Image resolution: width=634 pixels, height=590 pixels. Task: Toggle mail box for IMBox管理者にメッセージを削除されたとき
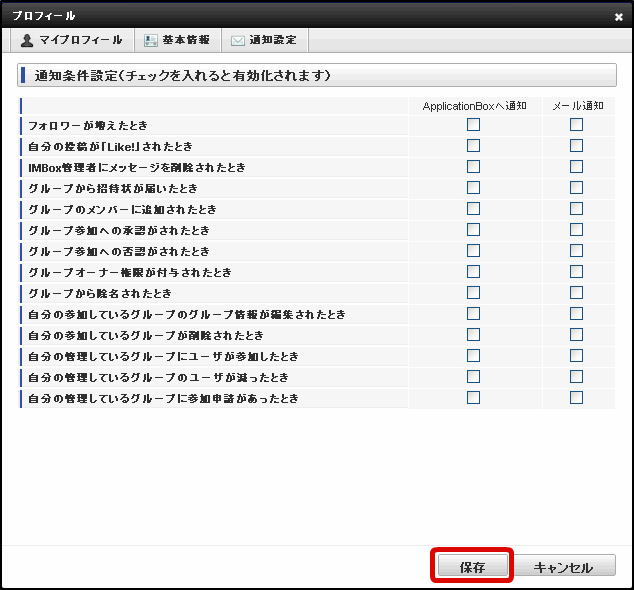(x=577, y=167)
